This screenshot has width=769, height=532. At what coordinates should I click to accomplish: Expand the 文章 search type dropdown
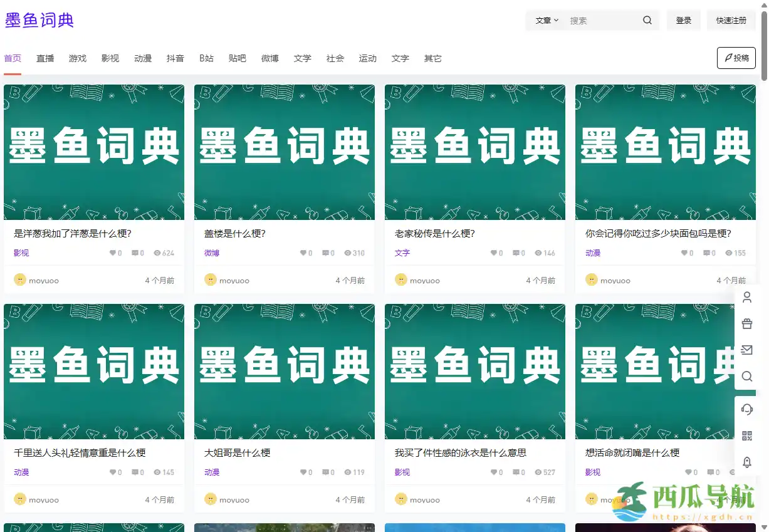click(x=546, y=20)
